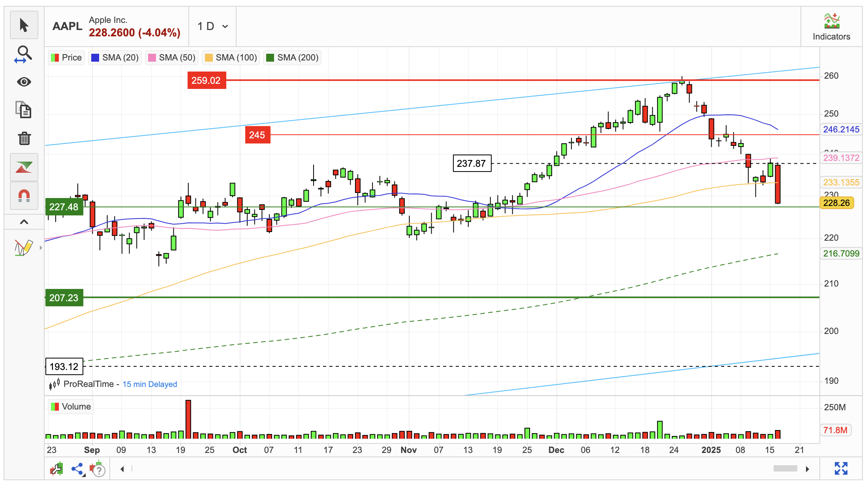Screen dimensions: 868x483
Task: Open chart settings wrench icon
Action: [x=57, y=469]
